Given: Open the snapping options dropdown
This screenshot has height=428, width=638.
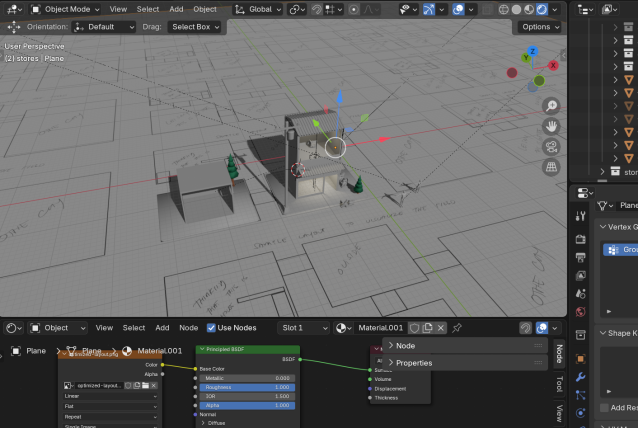Looking at the screenshot, I should pos(334,9).
